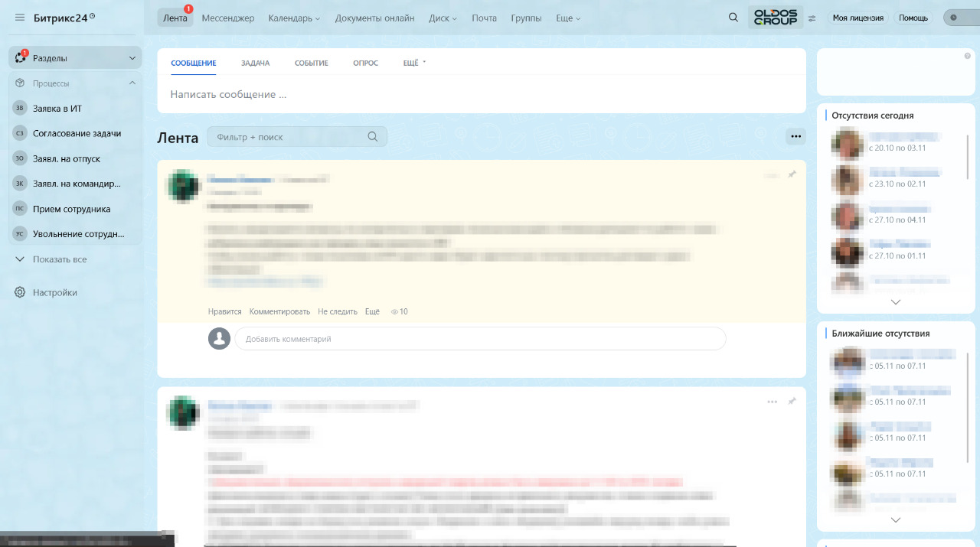Click the Моя лицензия button
980x547 pixels.
(x=857, y=18)
